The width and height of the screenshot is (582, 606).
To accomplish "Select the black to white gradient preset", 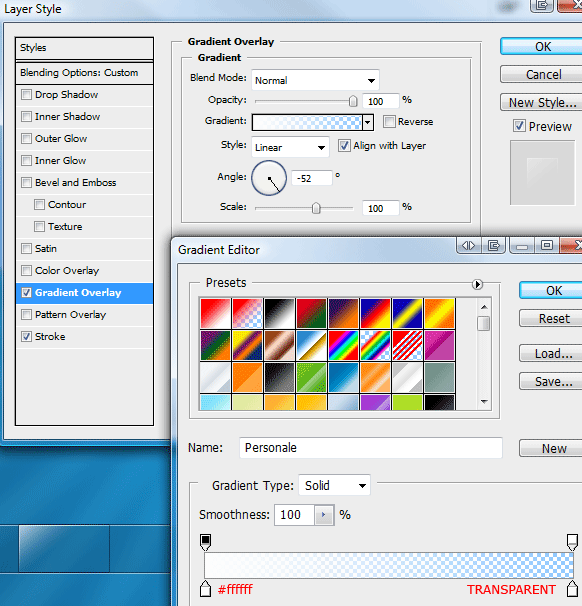I will [x=279, y=313].
